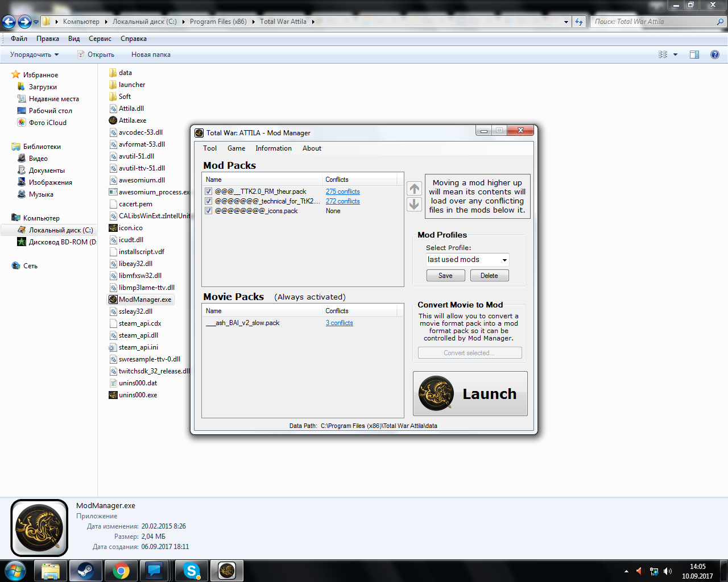The height and width of the screenshot is (582, 728).
Task: Select ModManager.exe in file list
Action: tap(140, 300)
